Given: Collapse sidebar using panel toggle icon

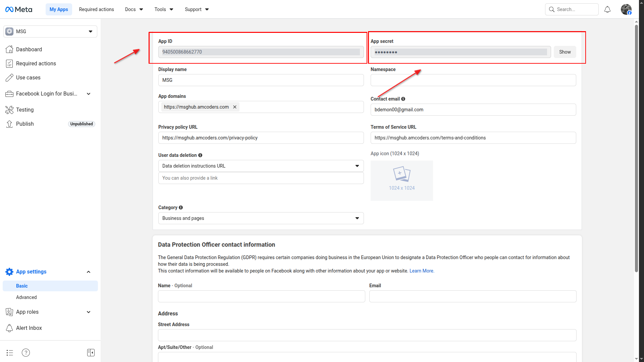Looking at the screenshot, I should pyautogui.click(x=91, y=353).
